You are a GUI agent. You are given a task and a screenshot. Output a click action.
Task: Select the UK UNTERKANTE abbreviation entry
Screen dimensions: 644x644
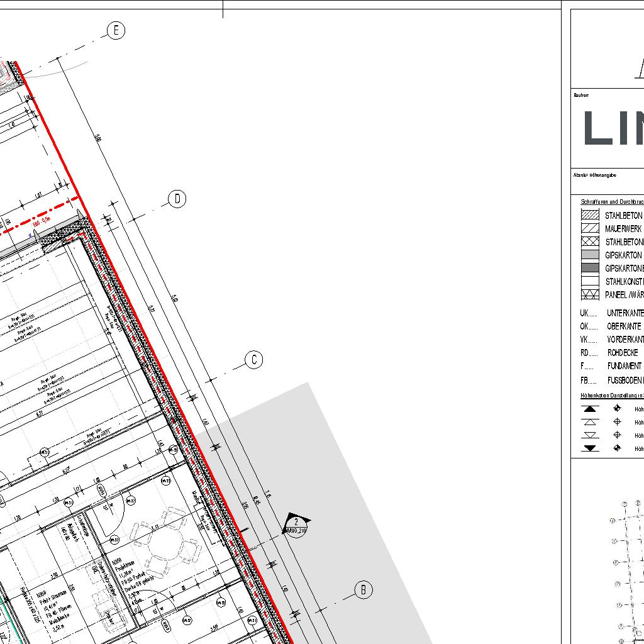pos(611,313)
